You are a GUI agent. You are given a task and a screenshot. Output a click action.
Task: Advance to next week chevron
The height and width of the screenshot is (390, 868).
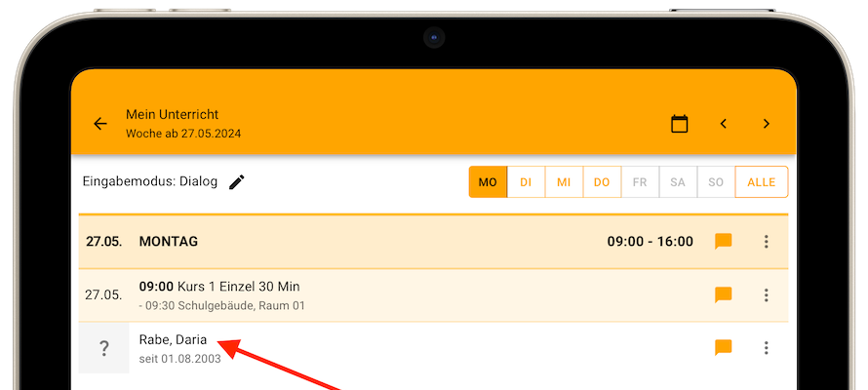(x=767, y=124)
